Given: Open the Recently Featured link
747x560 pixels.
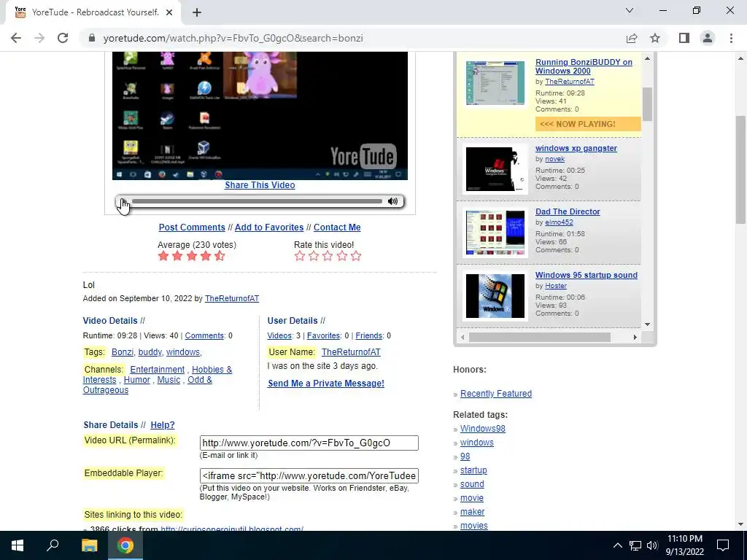Looking at the screenshot, I should 496,394.
